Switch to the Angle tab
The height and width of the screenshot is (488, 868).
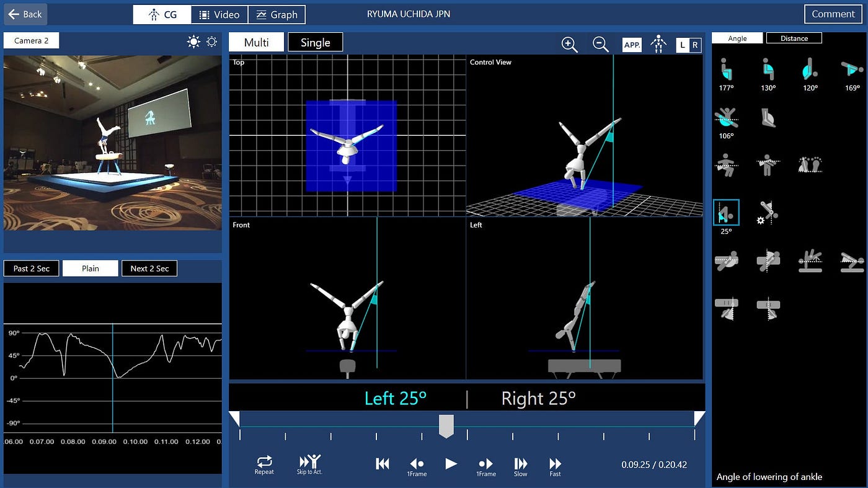[x=737, y=38]
